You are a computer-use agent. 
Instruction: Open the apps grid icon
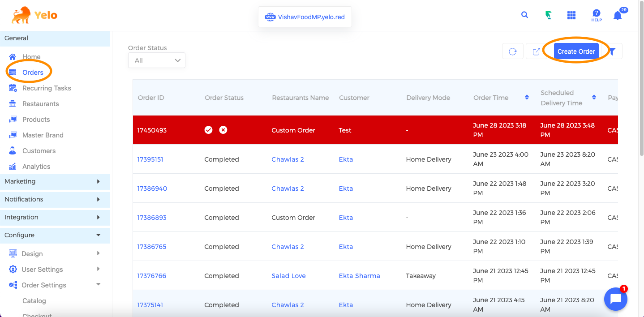(571, 15)
